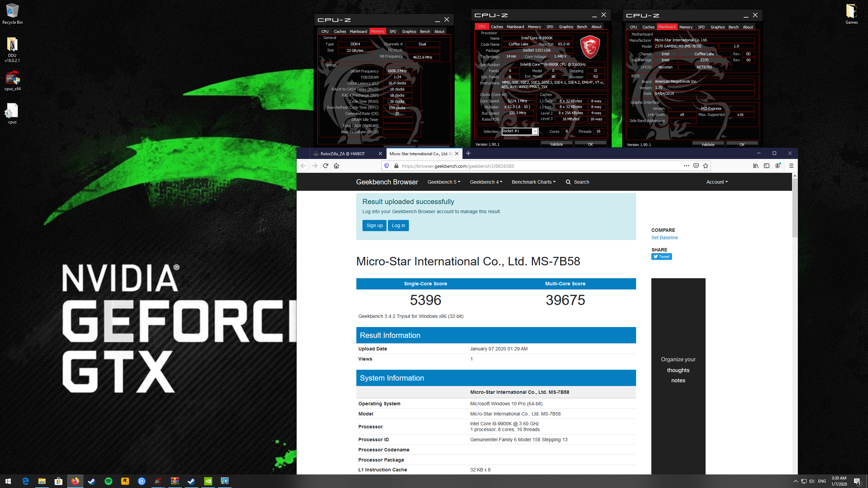This screenshot has height=488, width=868.
Task: Click the site padlock security icon
Action: click(396, 166)
